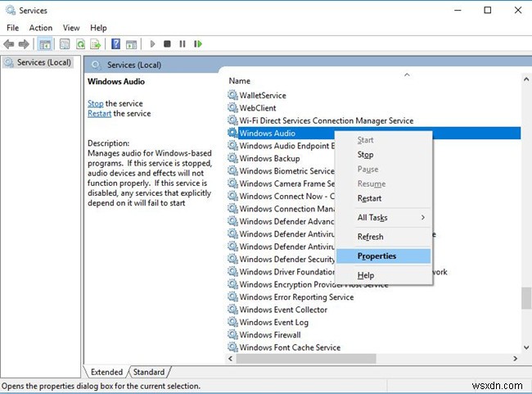Choose Help in the context menu
532x394 pixels.
383,275
